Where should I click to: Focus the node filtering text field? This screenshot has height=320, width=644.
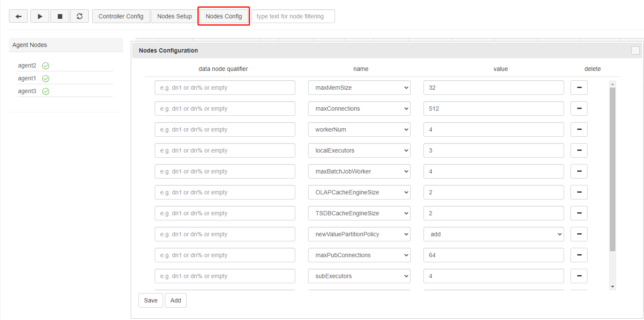coord(293,16)
